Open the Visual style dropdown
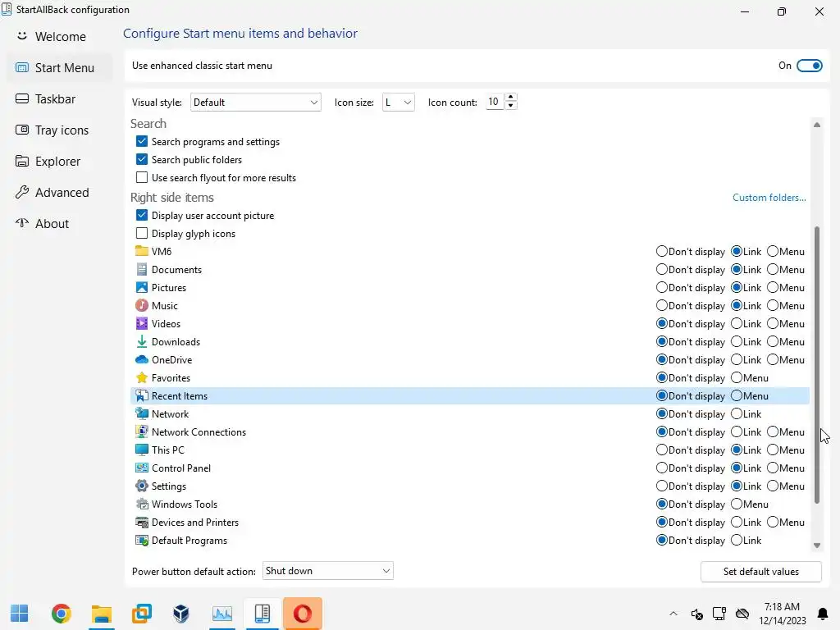The height and width of the screenshot is (630, 840). [x=256, y=103]
